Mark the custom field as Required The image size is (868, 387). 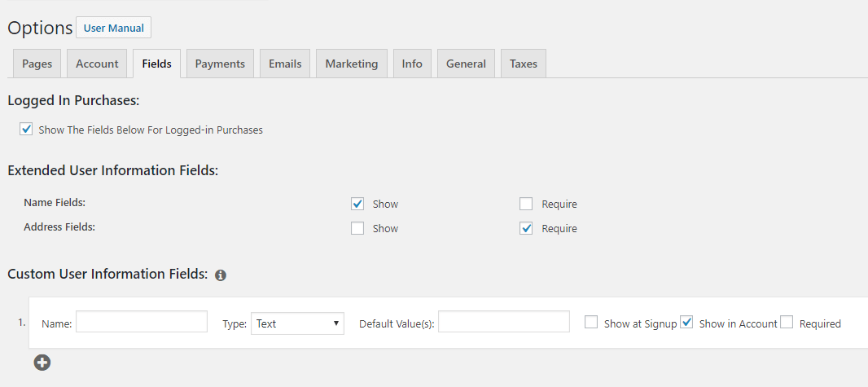787,322
